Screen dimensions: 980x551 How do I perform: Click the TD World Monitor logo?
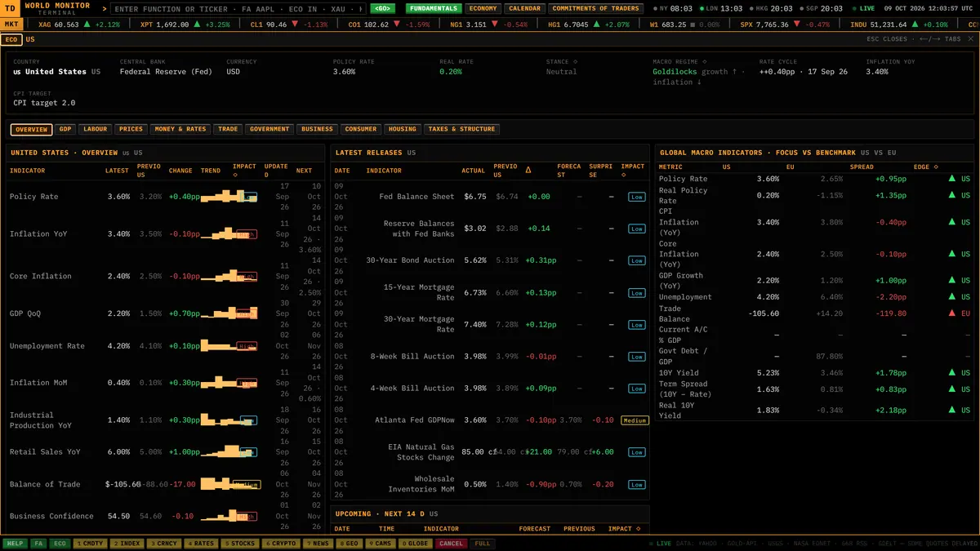[11, 8]
